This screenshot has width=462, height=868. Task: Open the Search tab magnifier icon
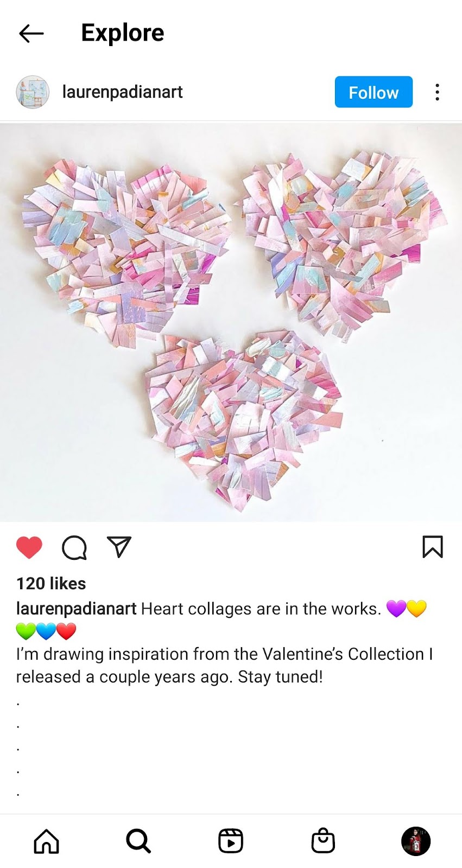138,841
